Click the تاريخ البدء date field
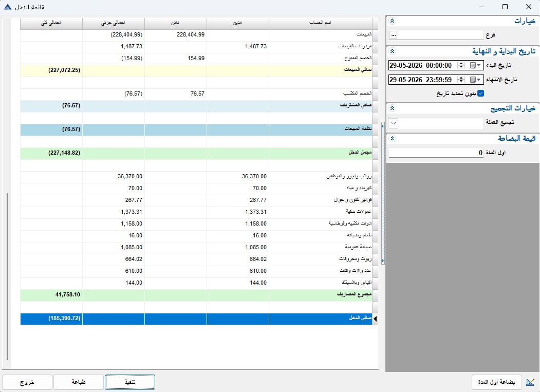Viewport: 540px width, 392px height. point(436,65)
